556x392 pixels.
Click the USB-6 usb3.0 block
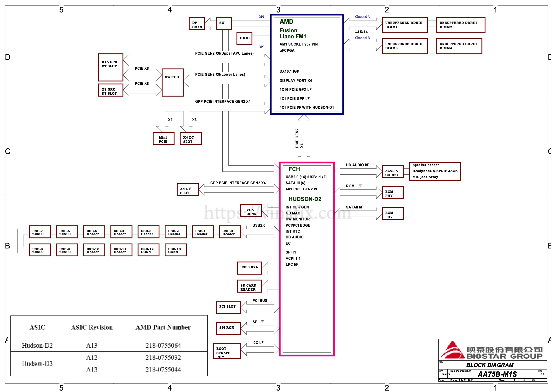click(67, 232)
